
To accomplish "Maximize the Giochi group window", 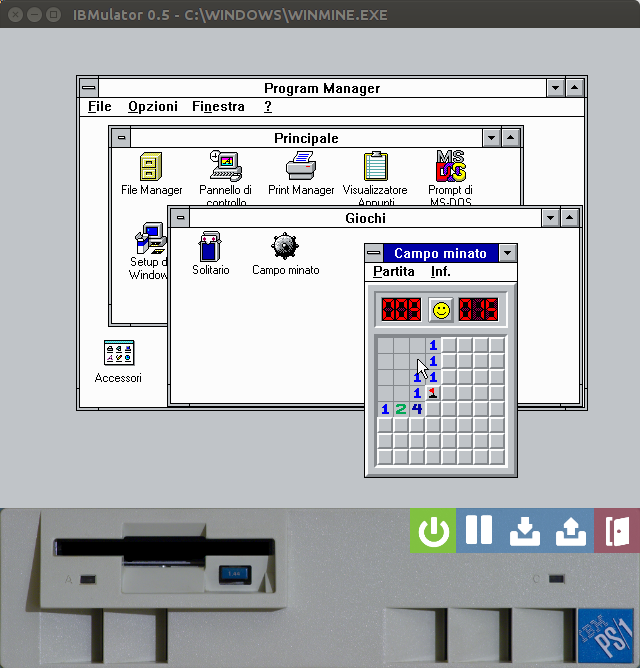I will [570, 218].
